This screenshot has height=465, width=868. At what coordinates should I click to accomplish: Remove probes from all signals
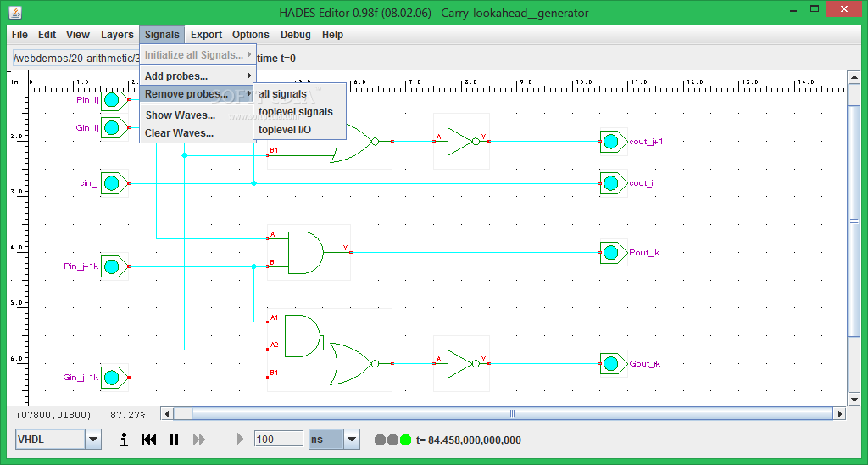299,93
